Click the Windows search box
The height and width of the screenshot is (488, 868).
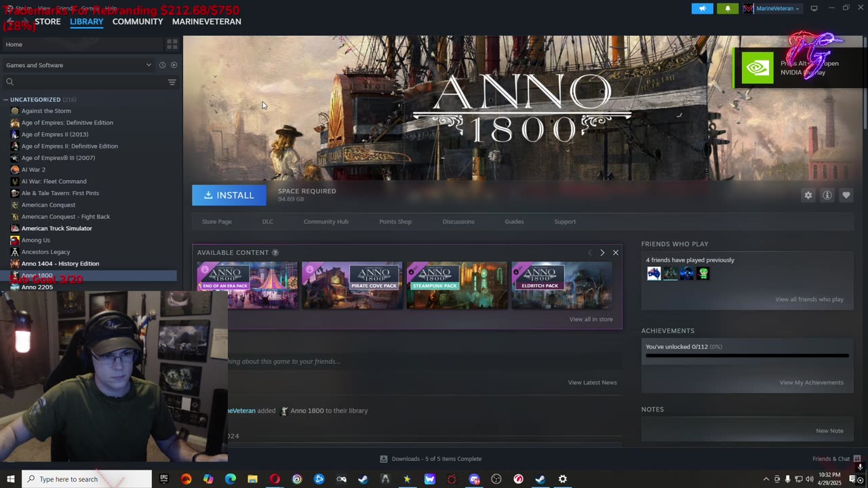87,479
